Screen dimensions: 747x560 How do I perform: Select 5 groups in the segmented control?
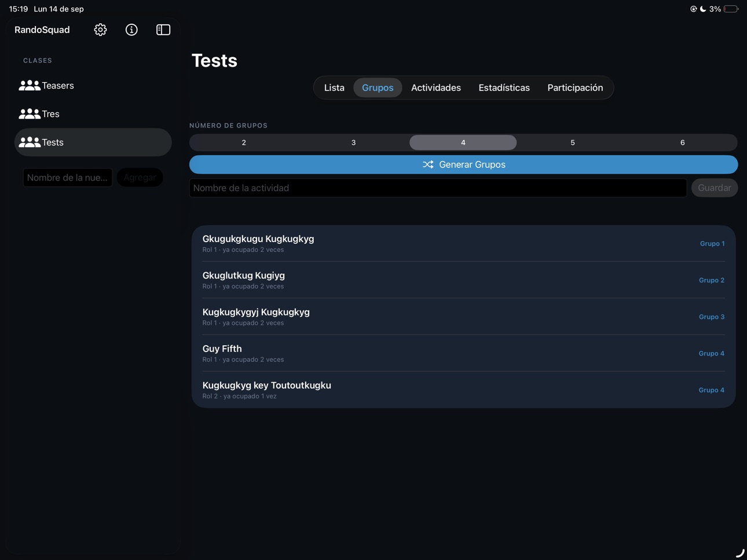click(573, 142)
